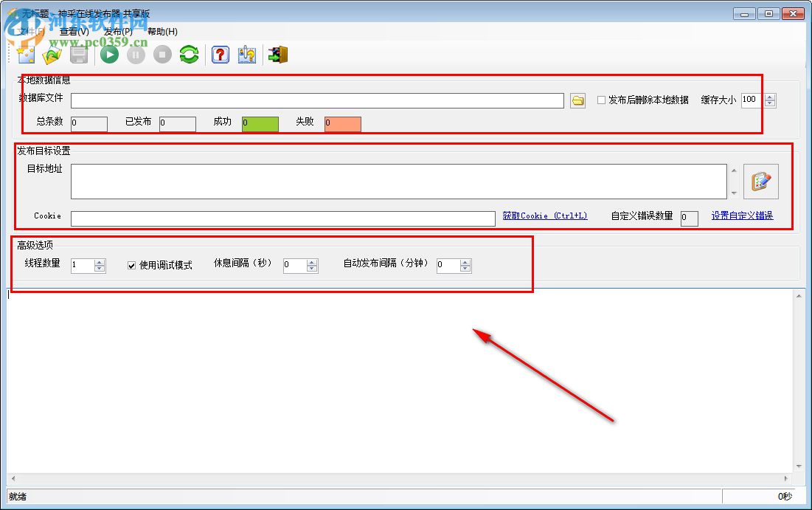Screen dimensions: 812x510
Task: Uncheck 使用调试模式 checkbox
Action: 131,266
